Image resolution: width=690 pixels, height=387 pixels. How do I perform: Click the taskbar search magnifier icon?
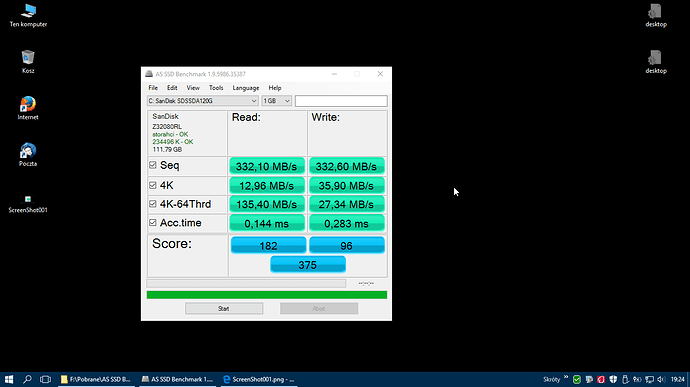tap(27, 379)
